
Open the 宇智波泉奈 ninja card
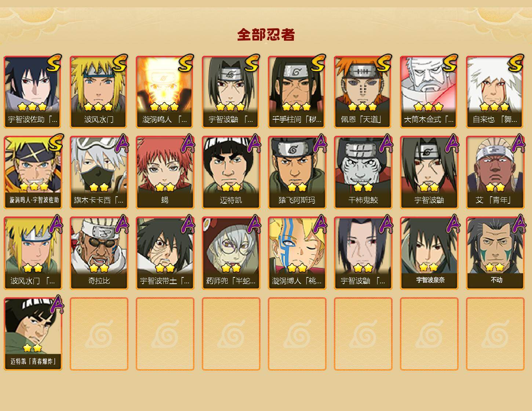pos(429,253)
